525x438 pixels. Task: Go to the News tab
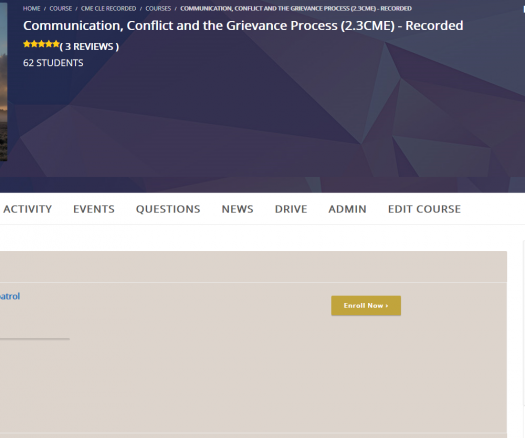click(237, 209)
